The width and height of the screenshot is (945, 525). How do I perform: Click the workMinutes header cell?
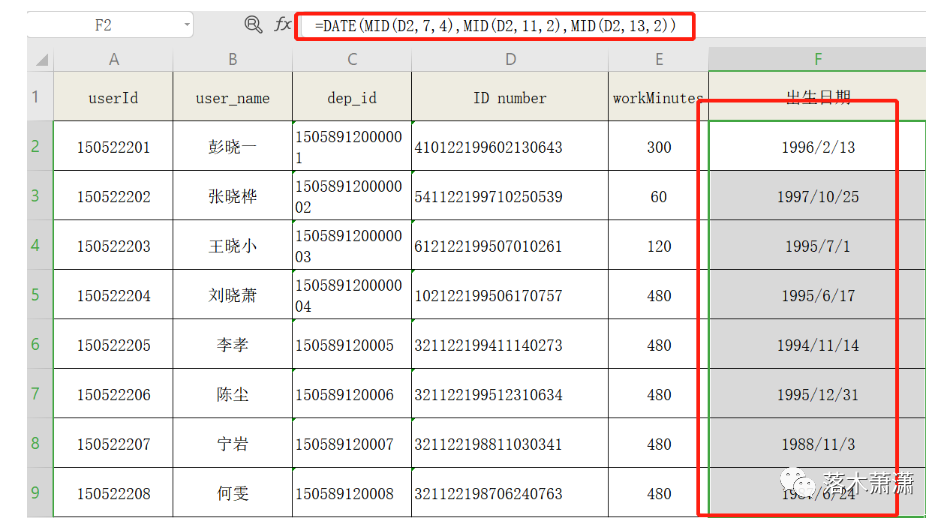[x=659, y=97]
